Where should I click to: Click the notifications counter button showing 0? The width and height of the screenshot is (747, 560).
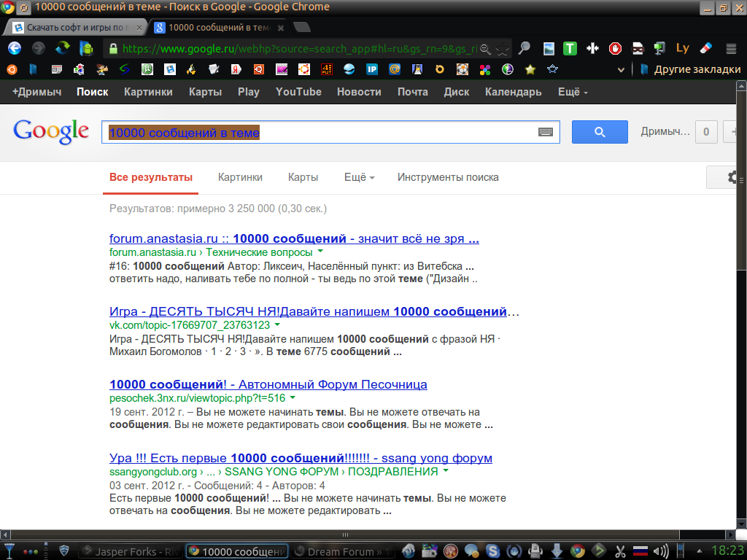point(706,132)
